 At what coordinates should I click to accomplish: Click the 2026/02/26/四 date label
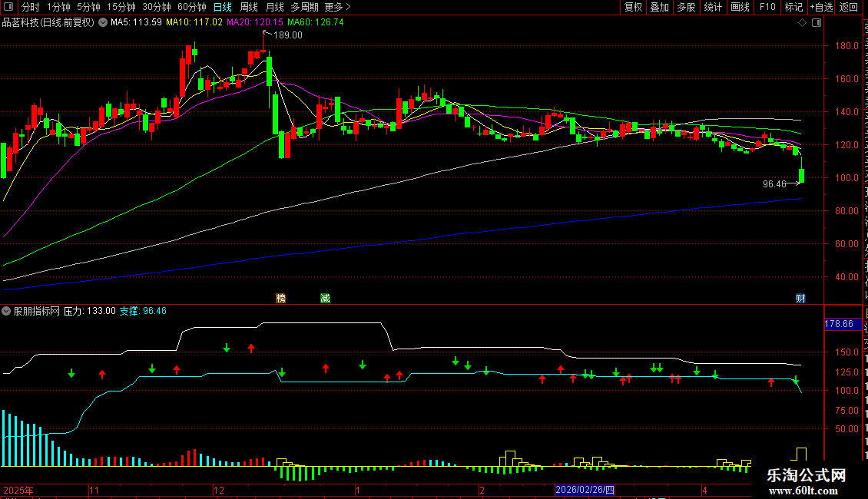tap(585, 490)
